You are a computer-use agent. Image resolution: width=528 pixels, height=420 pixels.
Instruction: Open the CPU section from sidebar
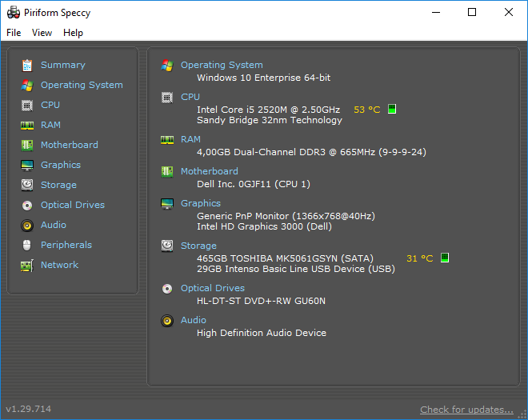click(50, 105)
